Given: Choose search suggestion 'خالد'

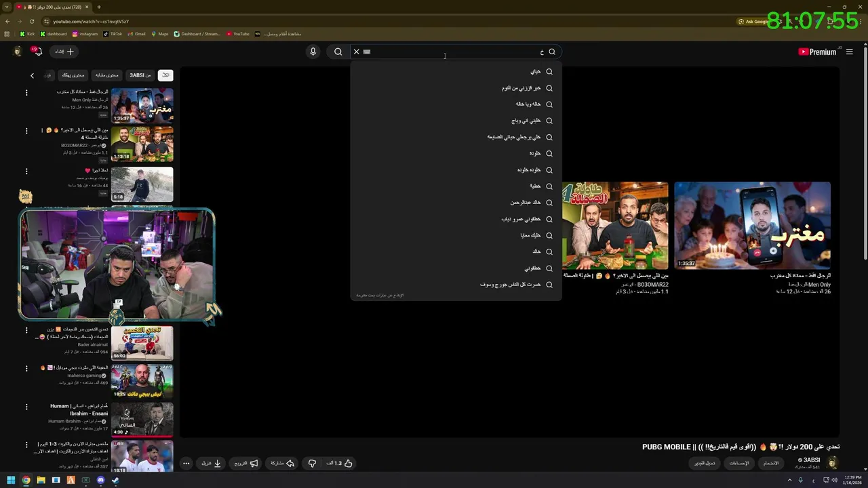Looking at the screenshot, I should click(456, 251).
